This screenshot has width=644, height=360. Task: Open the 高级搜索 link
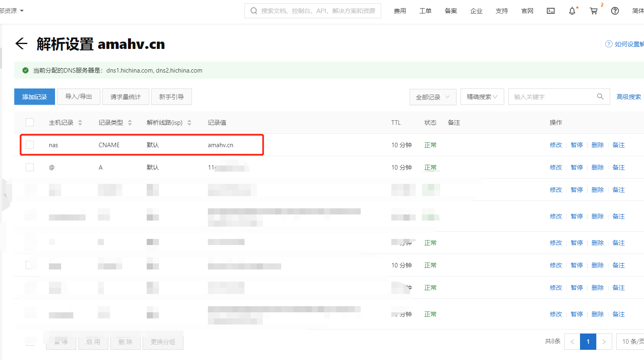click(x=629, y=97)
